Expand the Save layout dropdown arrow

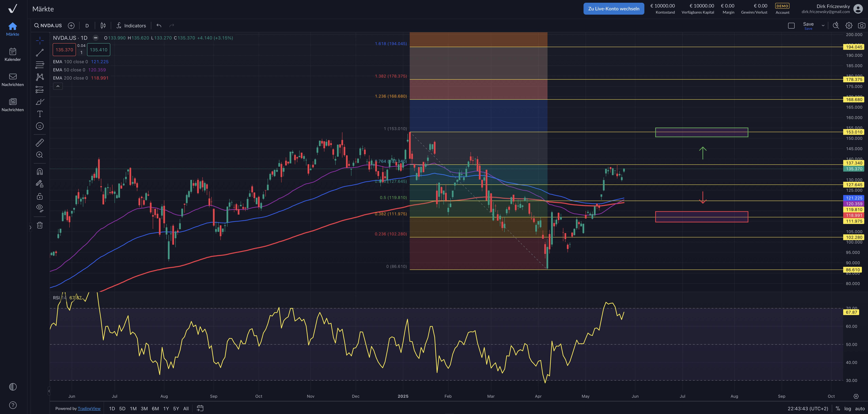click(x=823, y=26)
